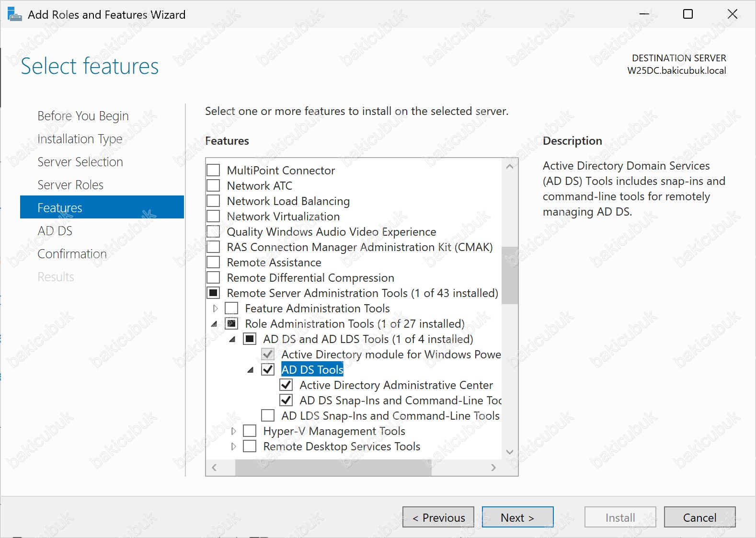Toggle AD DS and AD LDS Tools checkbox

click(x=250, y=339)
